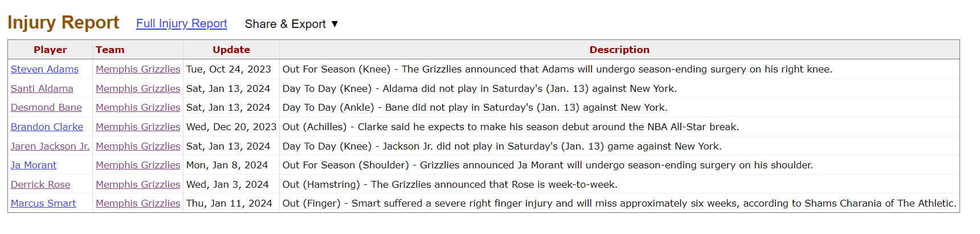The height and width of the screenshot is (234, 980).
Task: Open Memphis Grizzlies link in Marcus Smart row
Action: click(138, 203)
